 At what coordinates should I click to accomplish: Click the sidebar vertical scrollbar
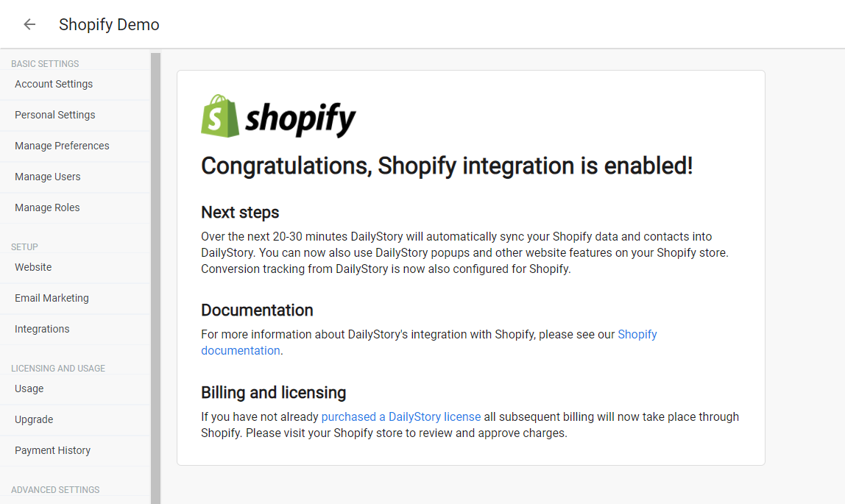click(156, 278)
